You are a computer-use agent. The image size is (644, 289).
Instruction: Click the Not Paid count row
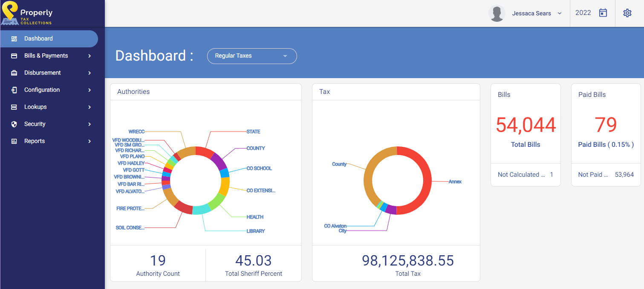click(x=606, y=175)
